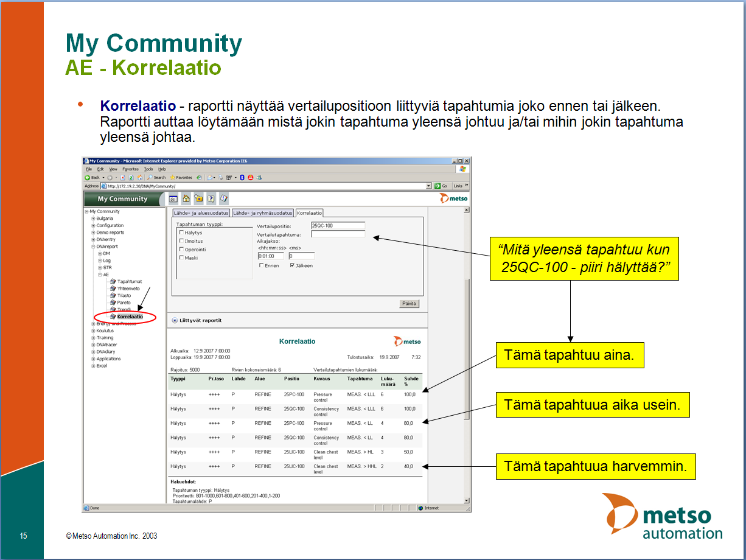This screenshot has width=746, height=560.
Task: Click the folder favorites icon in My Community toolbar
Action: (x=198, y=198)
